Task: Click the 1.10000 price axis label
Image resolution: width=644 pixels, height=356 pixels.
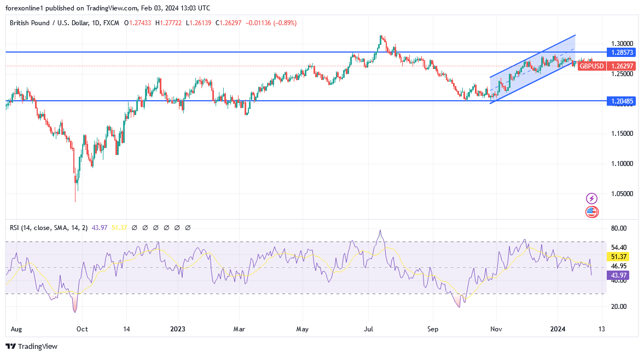Action: click(x=622, y=164)
